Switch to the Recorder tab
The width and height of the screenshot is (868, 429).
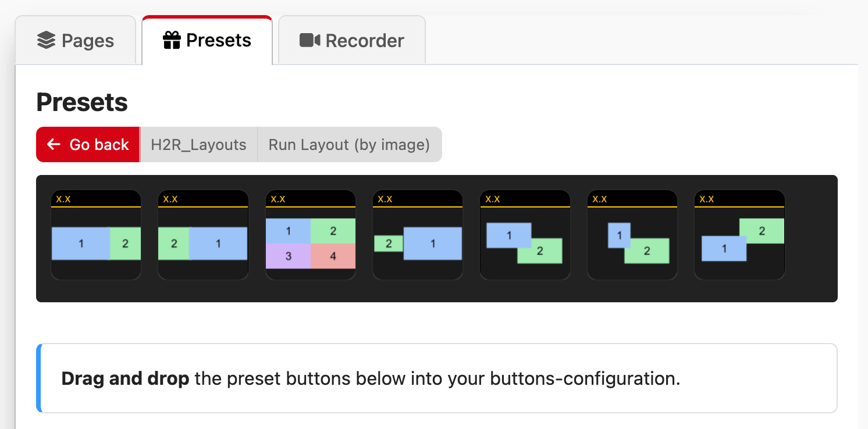click(x=352, y=41)
